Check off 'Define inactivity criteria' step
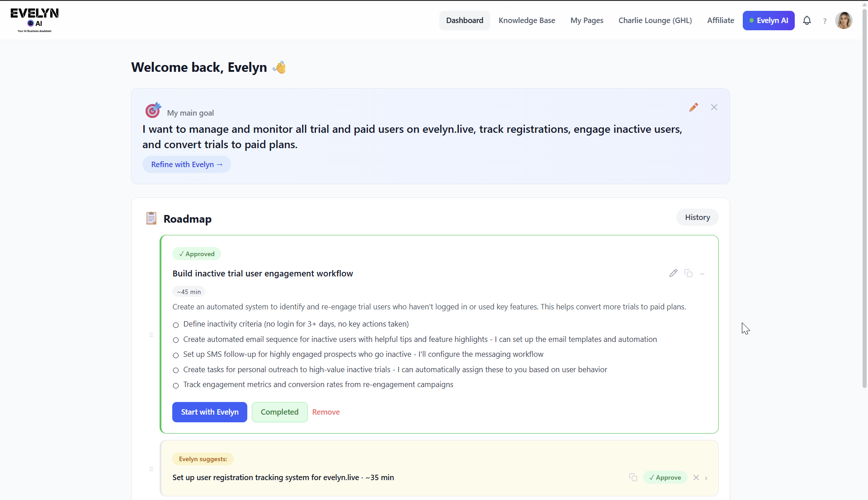The image size is (868, 500). (x=176, y=325)
